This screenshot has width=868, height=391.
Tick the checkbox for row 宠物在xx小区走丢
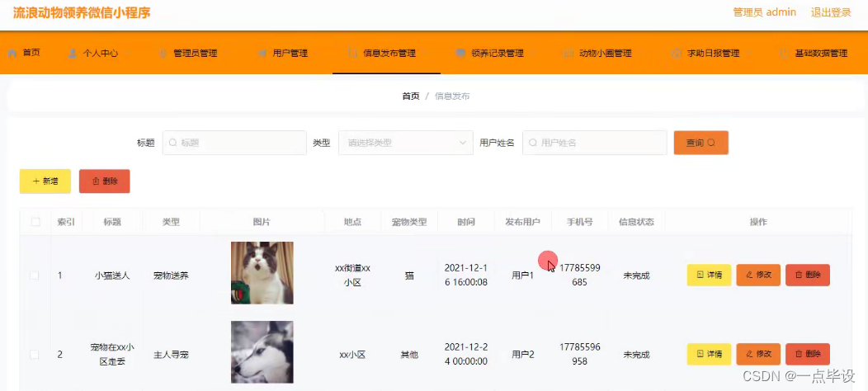point(35,355)
